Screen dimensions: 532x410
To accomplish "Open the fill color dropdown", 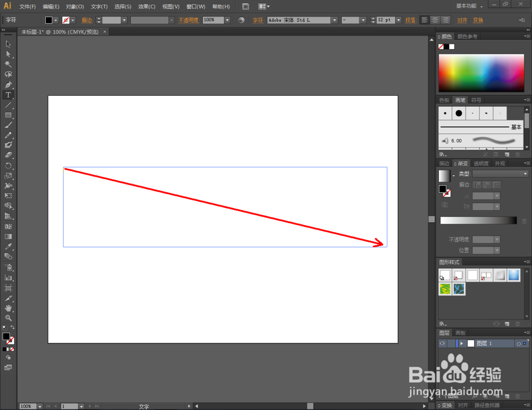I will 56,20.
